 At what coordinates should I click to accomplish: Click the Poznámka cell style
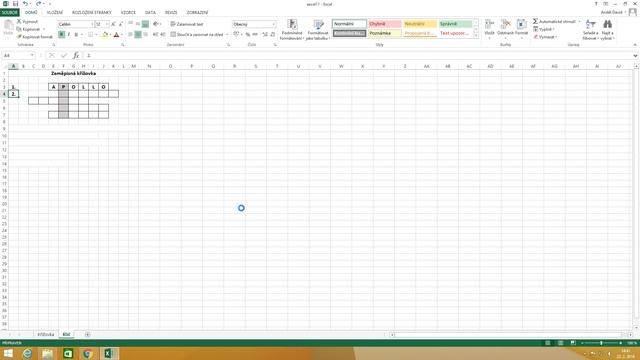[x=384, y=33]
